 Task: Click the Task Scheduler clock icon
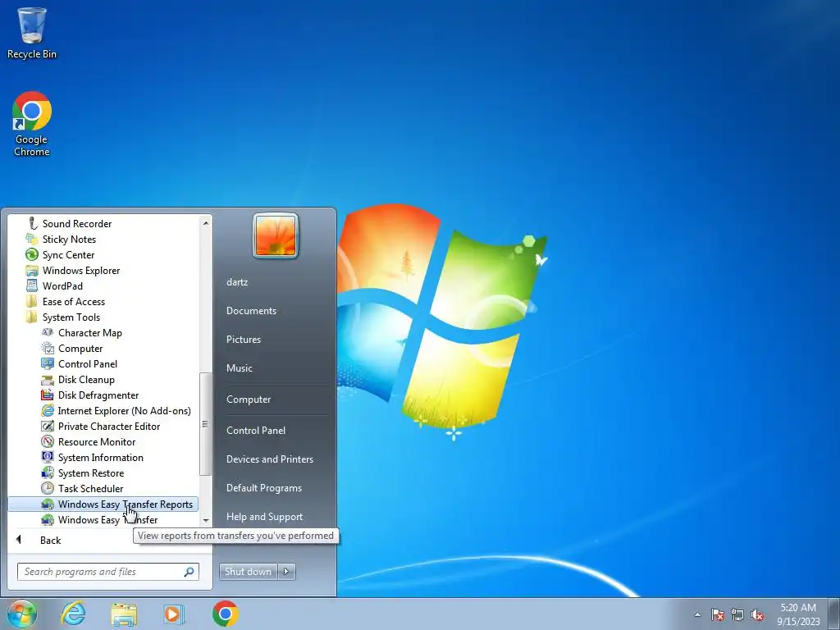coord(48,488)
